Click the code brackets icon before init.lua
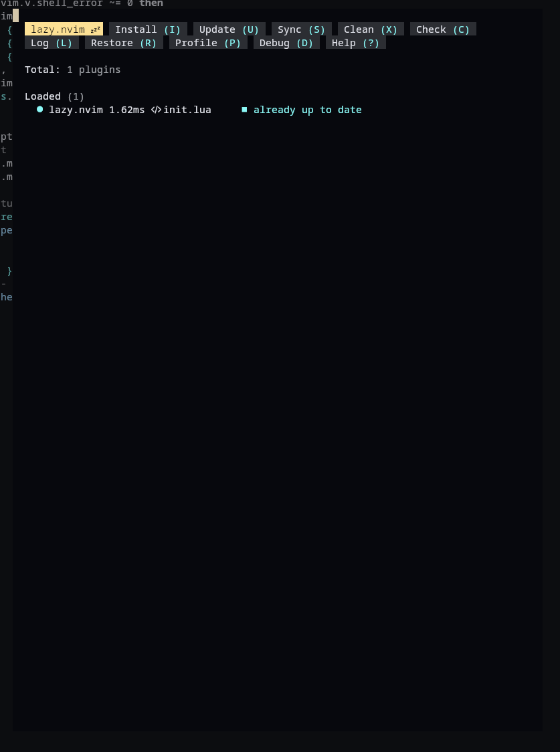Image resolution: width=560 pixels, height=752 pixels. pos(156,110)
